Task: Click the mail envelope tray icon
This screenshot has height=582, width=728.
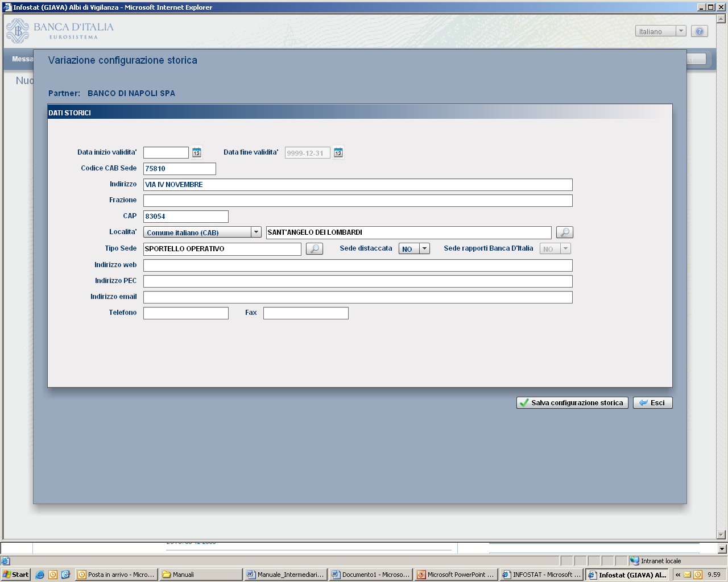Action: pyautogui.click(x=688, y=575)
